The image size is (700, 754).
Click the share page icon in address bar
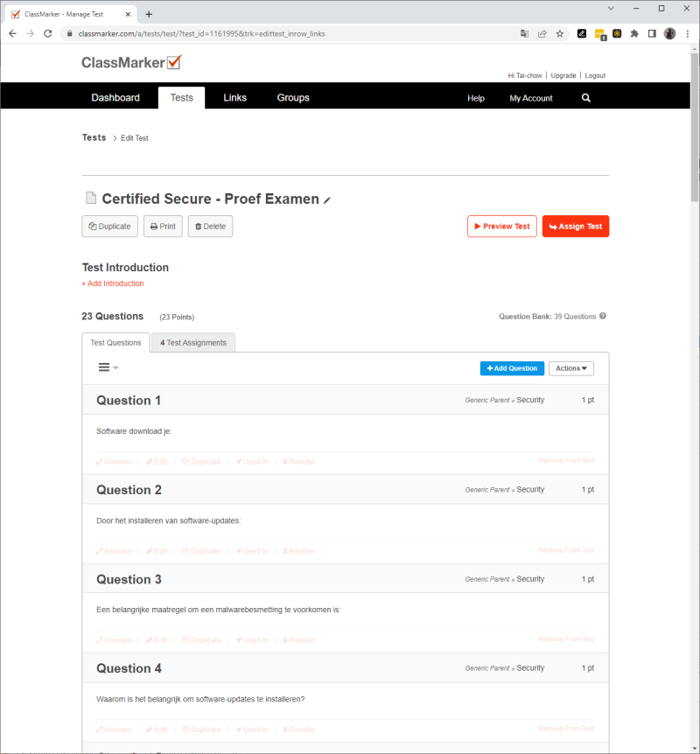point(542,33)
